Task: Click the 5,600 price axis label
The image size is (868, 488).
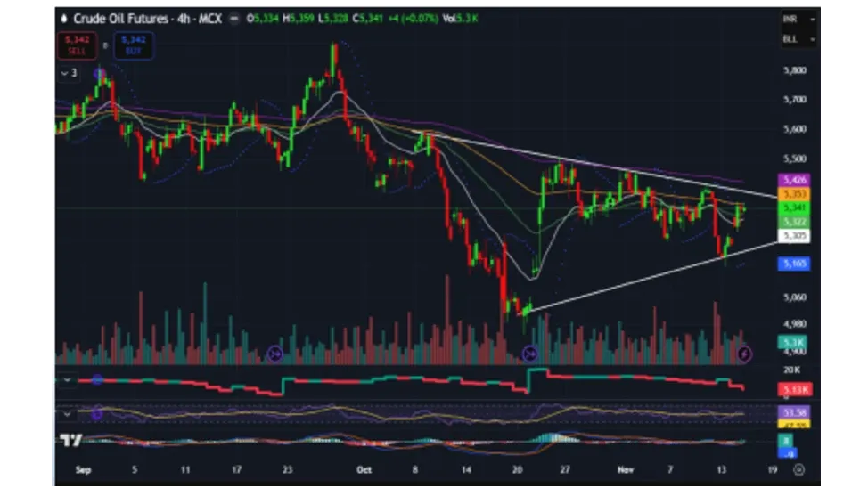Action: click(x=795, y=129)
